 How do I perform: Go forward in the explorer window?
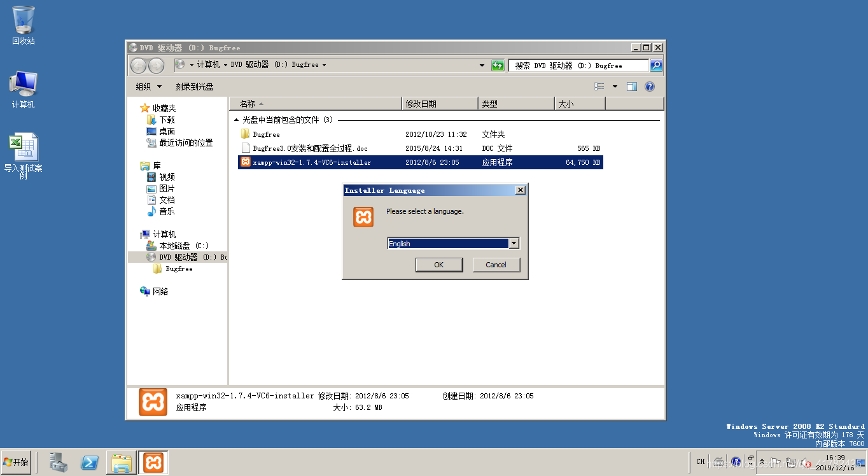(x=156, y=66)
